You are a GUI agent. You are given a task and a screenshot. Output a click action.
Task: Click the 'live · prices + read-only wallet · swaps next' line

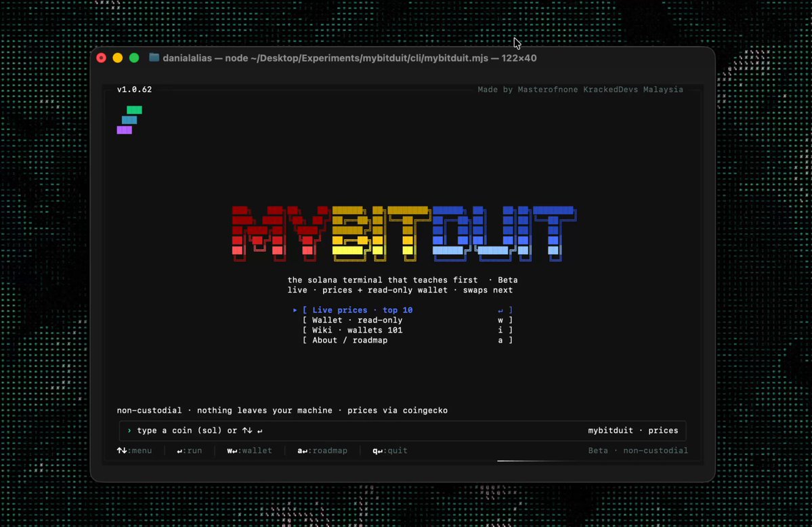coord(400,290)
